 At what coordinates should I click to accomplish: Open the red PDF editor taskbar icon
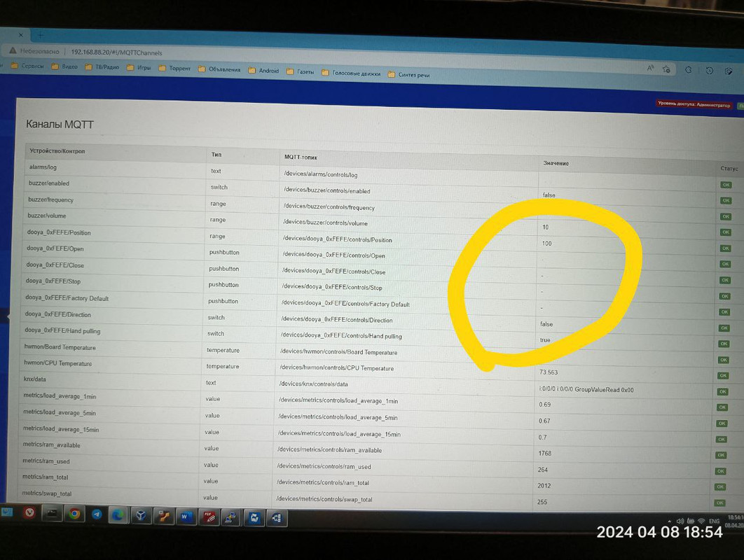pos(208,517)
